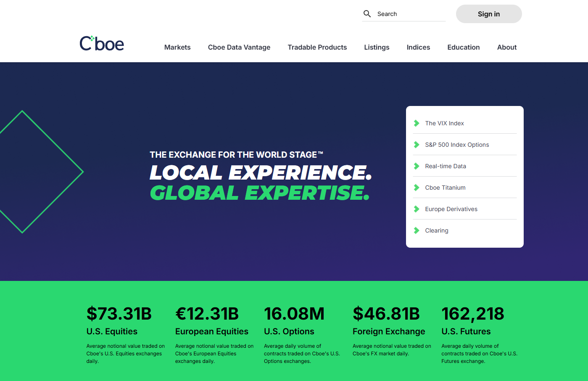Open the Markets navigation menu
Screen dimensions: 588x381
click(177, 48)
